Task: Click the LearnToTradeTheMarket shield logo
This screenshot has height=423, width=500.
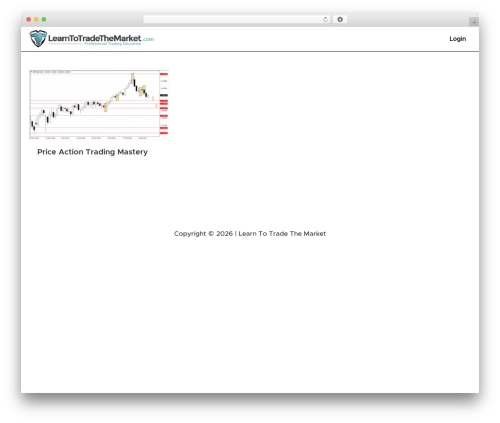Action: [38, 38]
